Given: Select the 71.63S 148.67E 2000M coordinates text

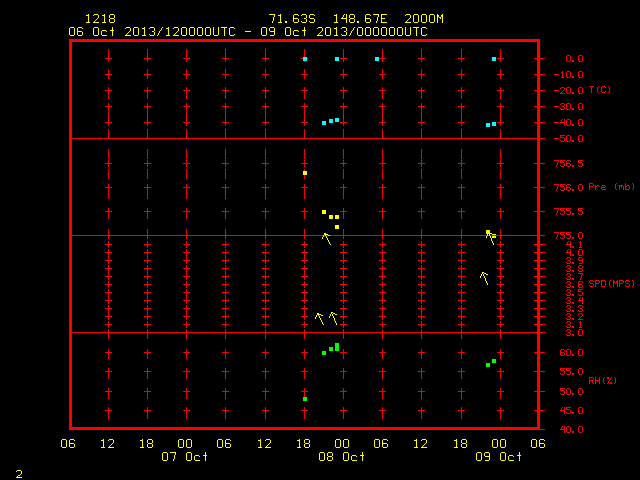Looking at the screenshot, I should 356,19.
